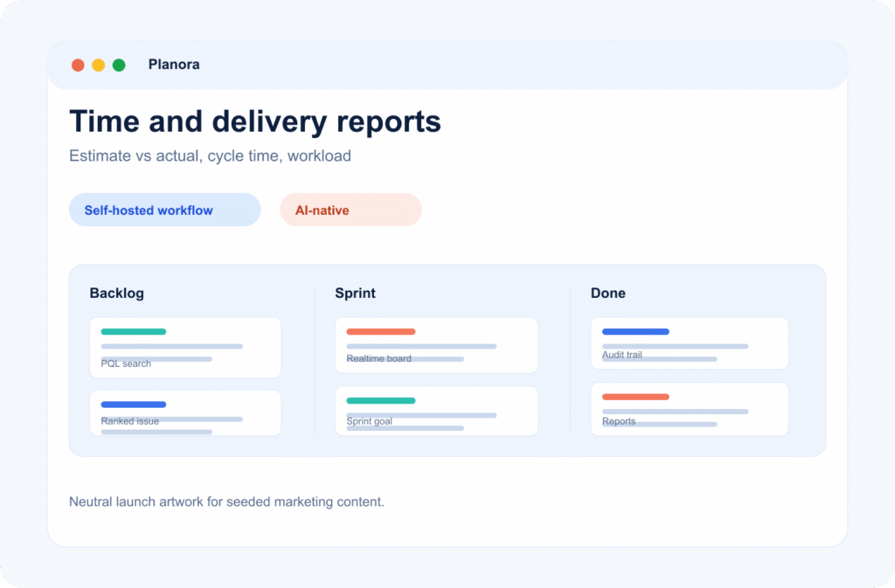Click the Estimate vs actual subtitle text

210,156
